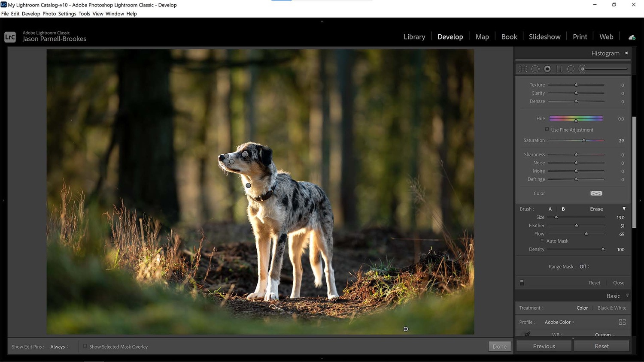Open the File menu

pos(5,14)
